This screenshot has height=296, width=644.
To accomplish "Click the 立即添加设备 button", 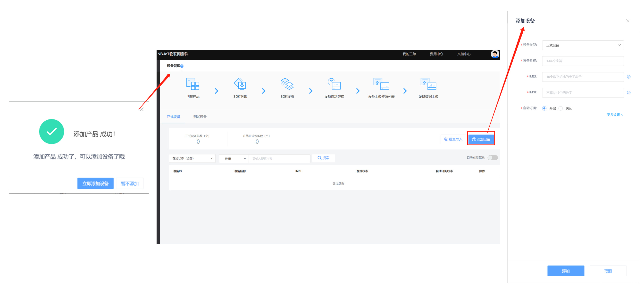I will pyautogui.click(x=95, y=184).
